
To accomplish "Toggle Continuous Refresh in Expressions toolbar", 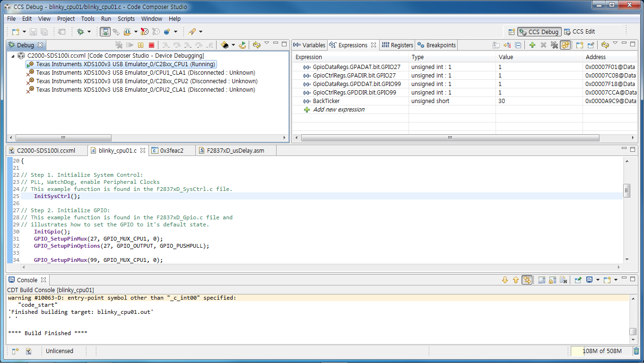I will click(566, 45).
